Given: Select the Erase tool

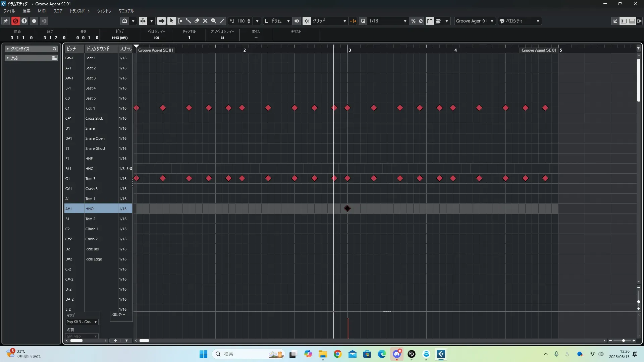Looking at the screenshot, I should (x=197, y=21).
